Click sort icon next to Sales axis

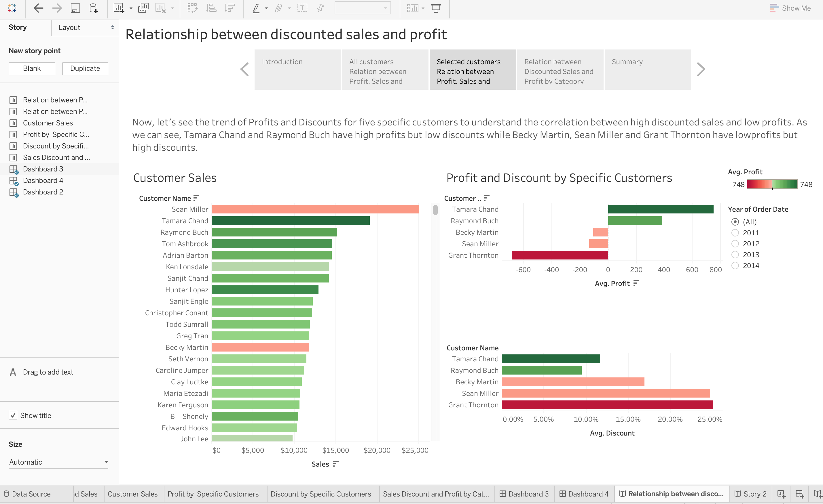(336, 464)
